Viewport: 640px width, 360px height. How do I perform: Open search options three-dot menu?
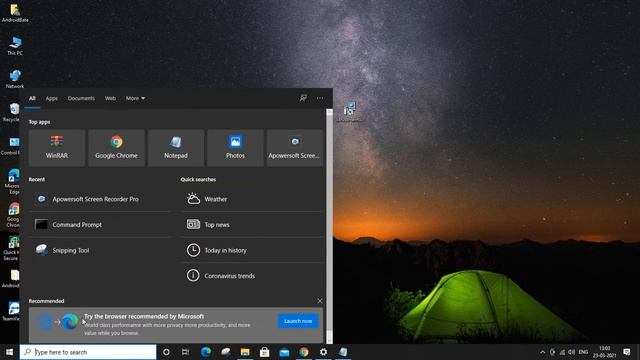[320, 98]
